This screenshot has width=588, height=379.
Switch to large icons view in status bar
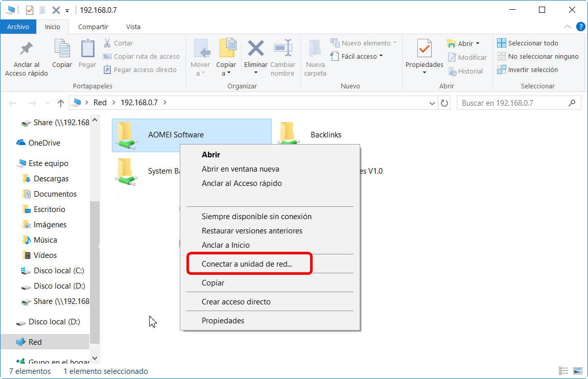(x=577, y=371)
